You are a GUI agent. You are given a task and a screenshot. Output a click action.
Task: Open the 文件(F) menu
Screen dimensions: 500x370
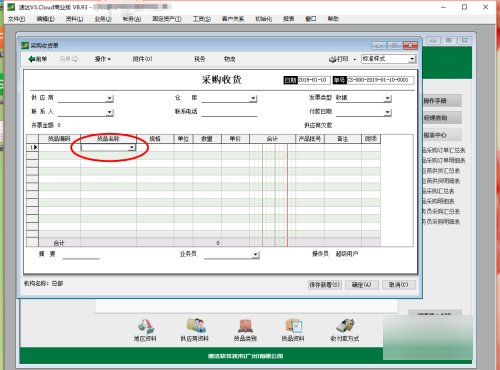pos(16,19)
